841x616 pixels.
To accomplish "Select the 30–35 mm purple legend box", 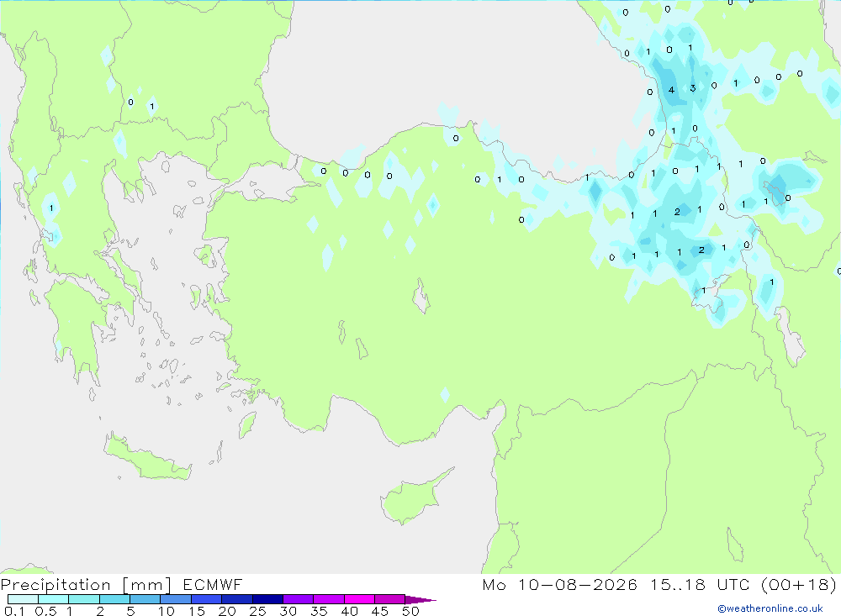I will coord(299,599).
